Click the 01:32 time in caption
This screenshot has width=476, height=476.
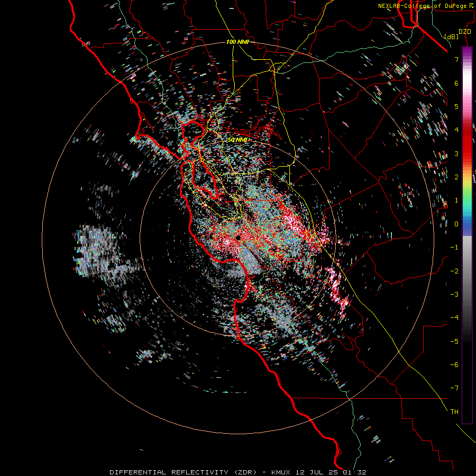pos(354,472)
